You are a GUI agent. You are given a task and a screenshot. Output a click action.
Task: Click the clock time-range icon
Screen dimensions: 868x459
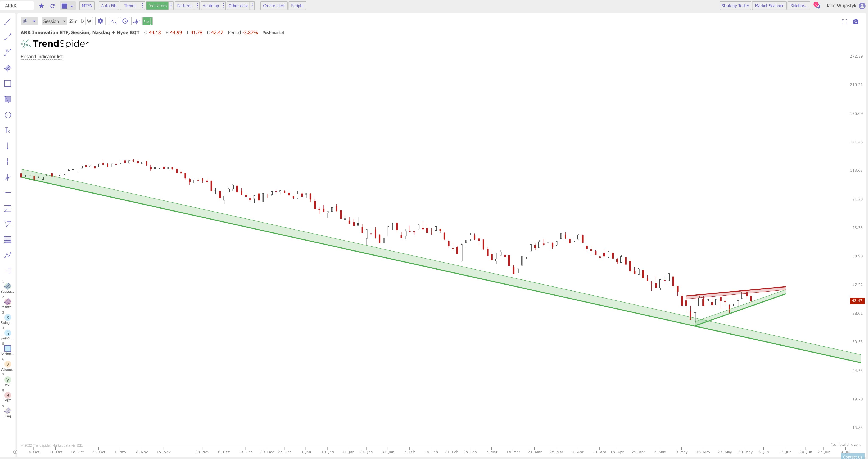[125, 21]
